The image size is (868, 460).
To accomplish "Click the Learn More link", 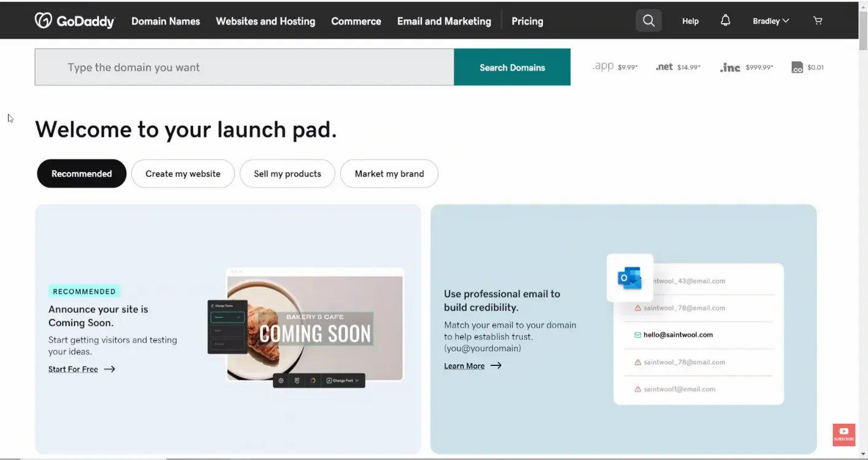I will 464,366.
